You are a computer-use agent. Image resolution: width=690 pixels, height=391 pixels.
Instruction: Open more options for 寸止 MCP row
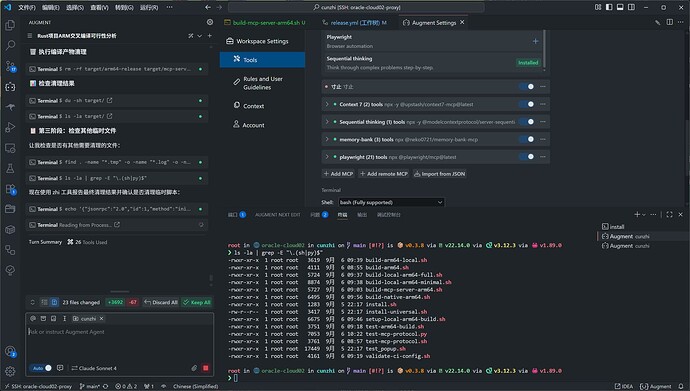[x=543, y=87]
